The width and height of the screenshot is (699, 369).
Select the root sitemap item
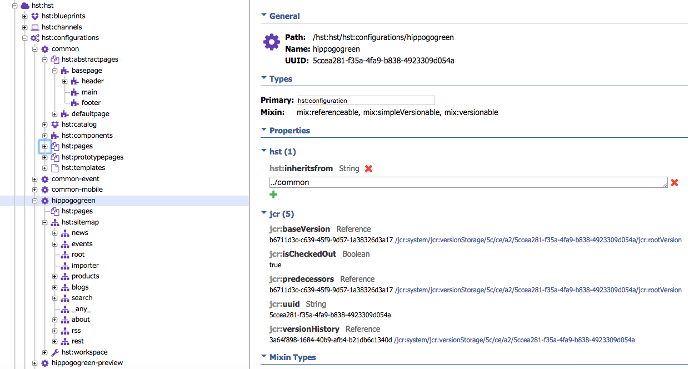click(x=78, y=255)
